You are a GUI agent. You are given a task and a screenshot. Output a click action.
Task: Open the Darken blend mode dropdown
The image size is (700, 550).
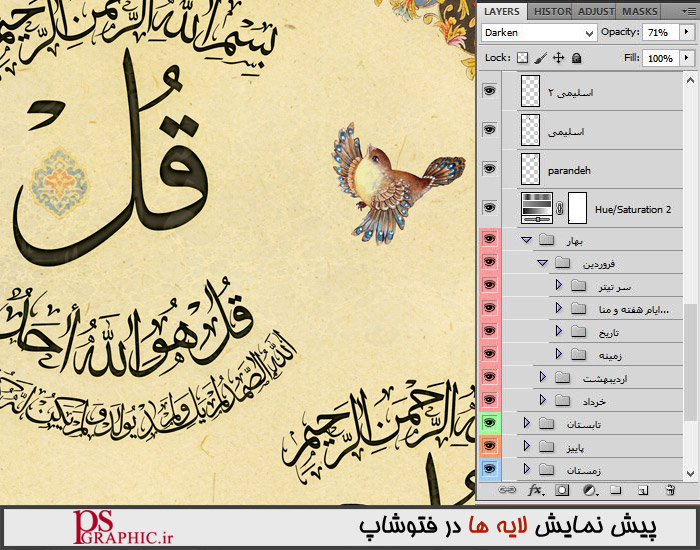(539, 33)
